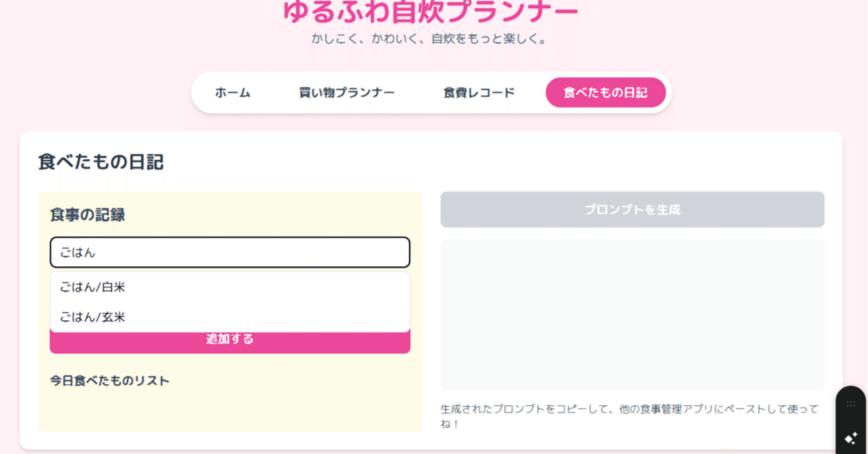
Task: Click the 食べたもの日記 section heading
Action: point(101,162)
